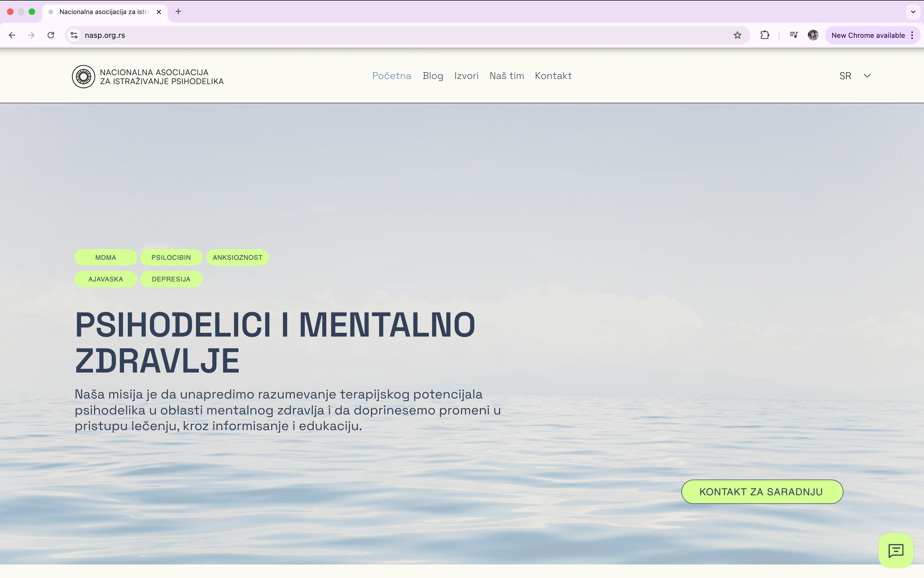The height and width of the screenshot is (578, 924).
Task: Go back to previous page
Action: click(x=12, y=35)
